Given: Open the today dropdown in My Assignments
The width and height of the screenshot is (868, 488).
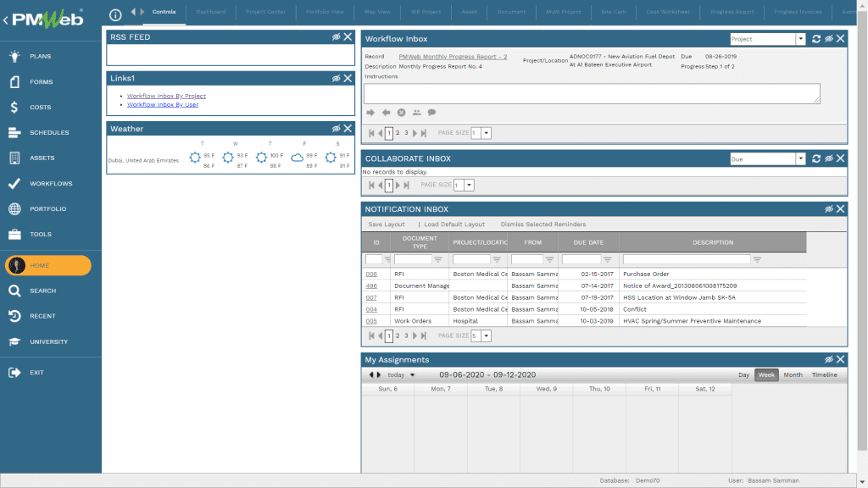Looking at the screenshot, I should tap(412, 375).
